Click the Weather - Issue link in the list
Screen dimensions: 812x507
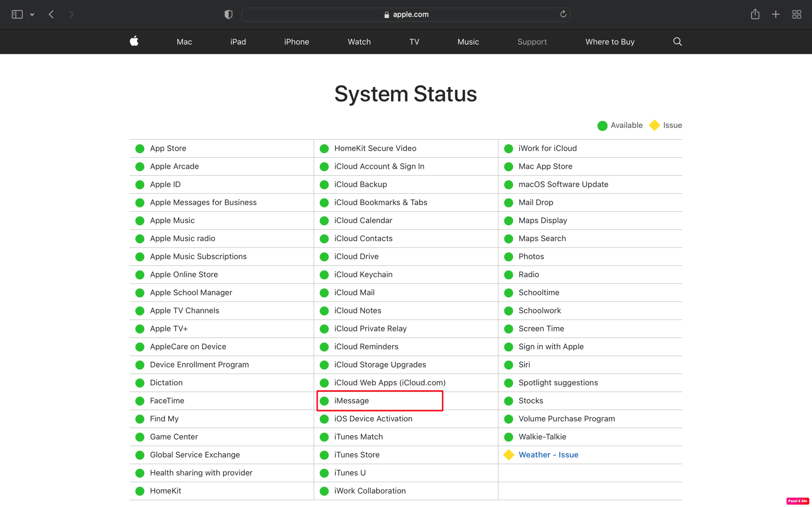point(548,454)
